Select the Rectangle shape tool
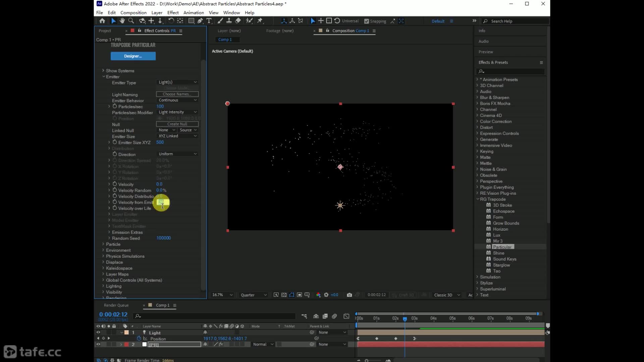Screen dimensions: 644x362 click(x=191, y=21)
